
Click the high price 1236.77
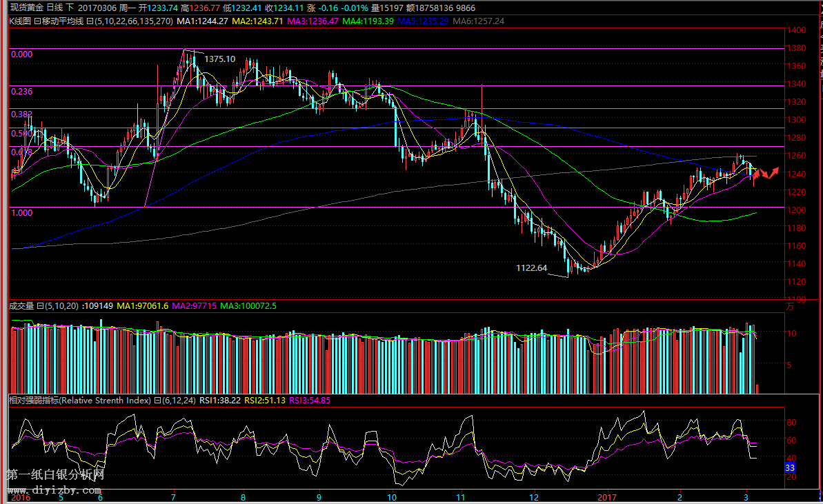[x=205, y=8]
